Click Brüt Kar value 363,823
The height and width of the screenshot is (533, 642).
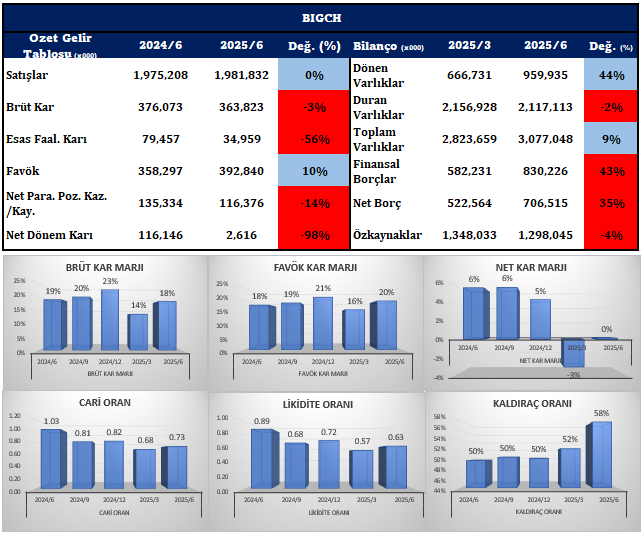(x=242, y=107)
